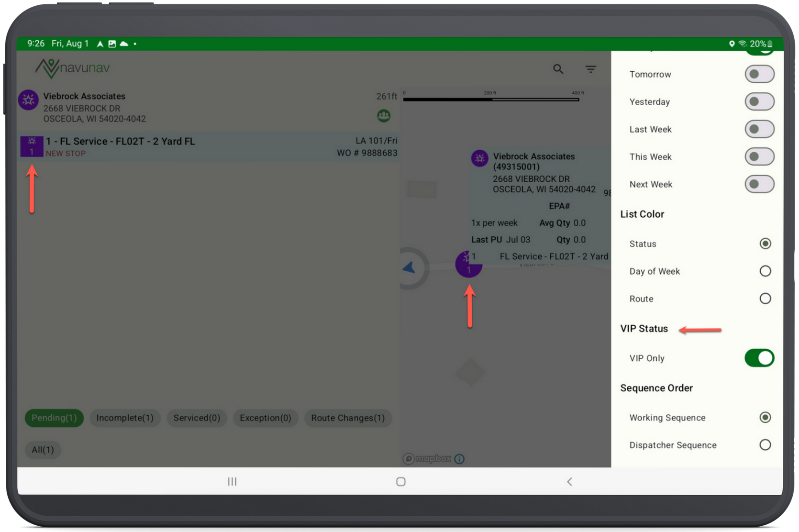This screenshot has width=799, height=532.
Task: Select Route list color radio button
Action: (x=765, y=299)
